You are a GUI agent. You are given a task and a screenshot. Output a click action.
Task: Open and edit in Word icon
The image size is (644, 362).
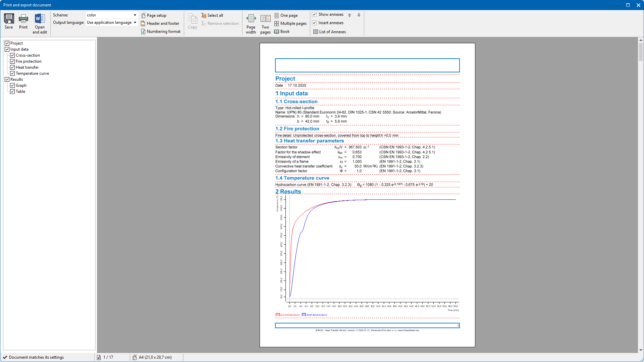tap(40, 19)
